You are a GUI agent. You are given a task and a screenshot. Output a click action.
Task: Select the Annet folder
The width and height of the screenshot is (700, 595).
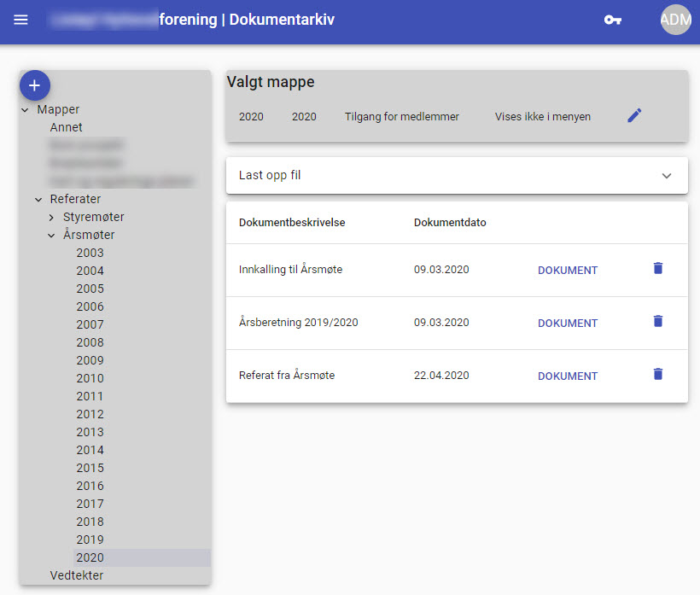(66, 127)
